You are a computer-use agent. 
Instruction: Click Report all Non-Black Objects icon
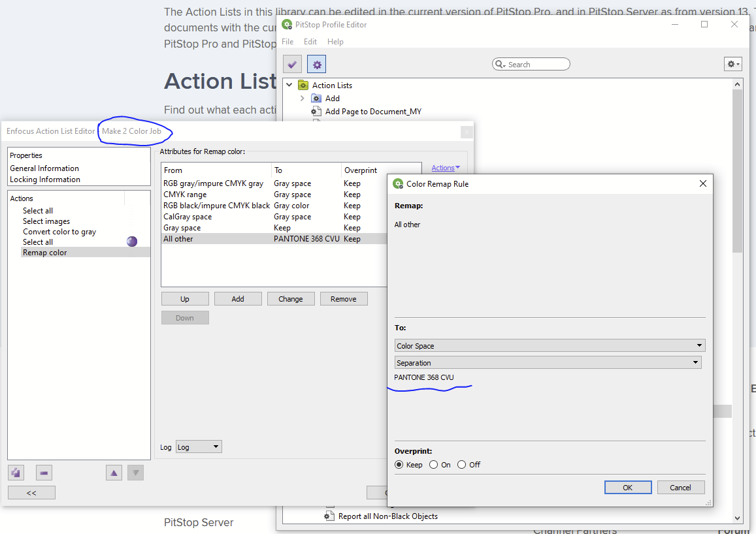pos(329,516)
